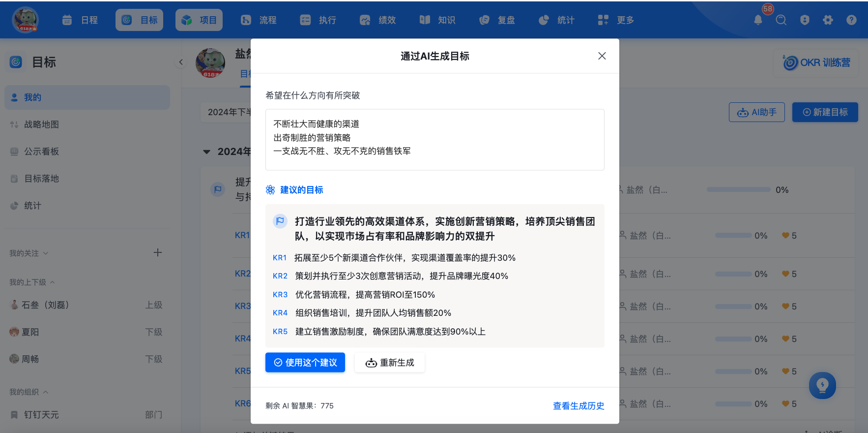Click the heart weight icon on KR3 row
The width and height of the screenshot is (868, 433).
(785, 307)
